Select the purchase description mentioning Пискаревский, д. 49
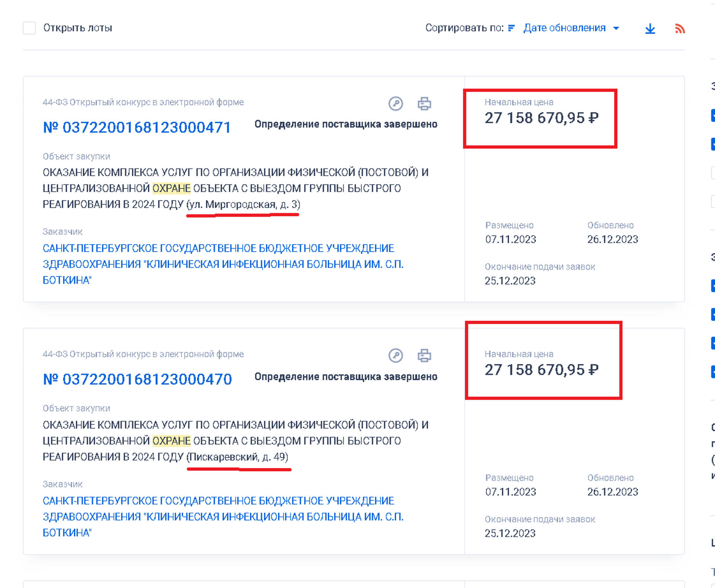The image size is (715, 588). click(x=236, y=441)
